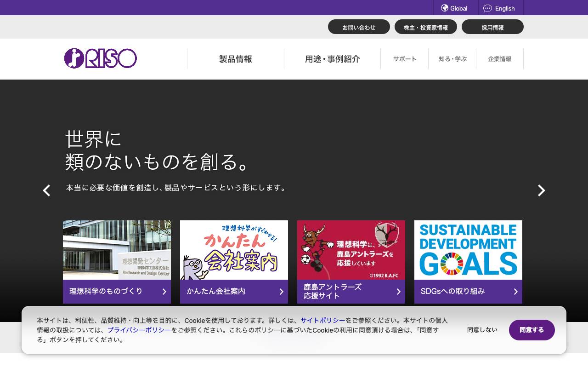Viewport: 588px width, 368px height.
Task: Click the お問い合わせ button
Action: pyautogui.click(x=359, y=27)
